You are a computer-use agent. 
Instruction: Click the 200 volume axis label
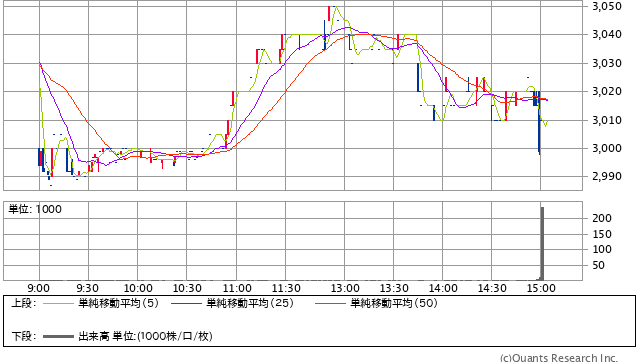(x=602, y=218)
